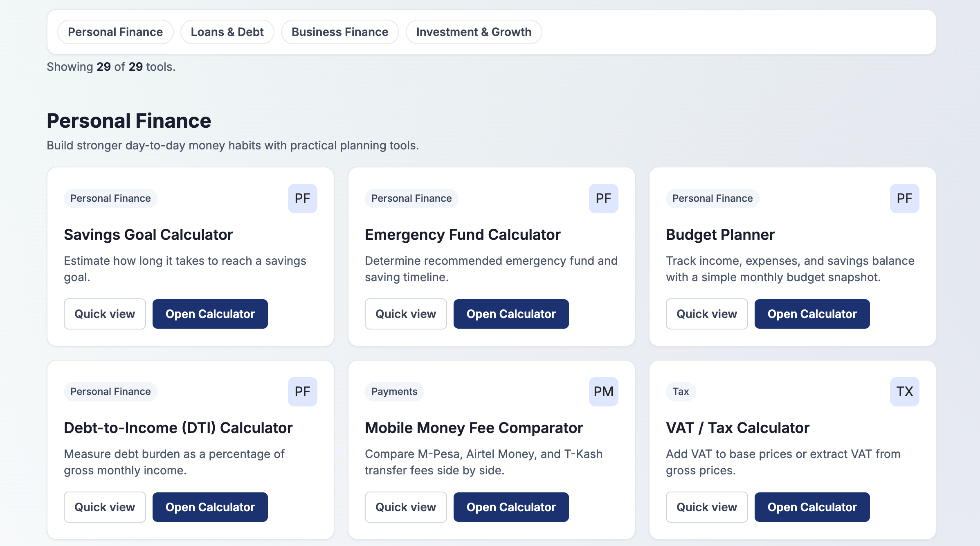Screen dimensions: 980x546
Task: Click the PF badge on Savings Goal Calculator card
Action: [x=303, y=199]
